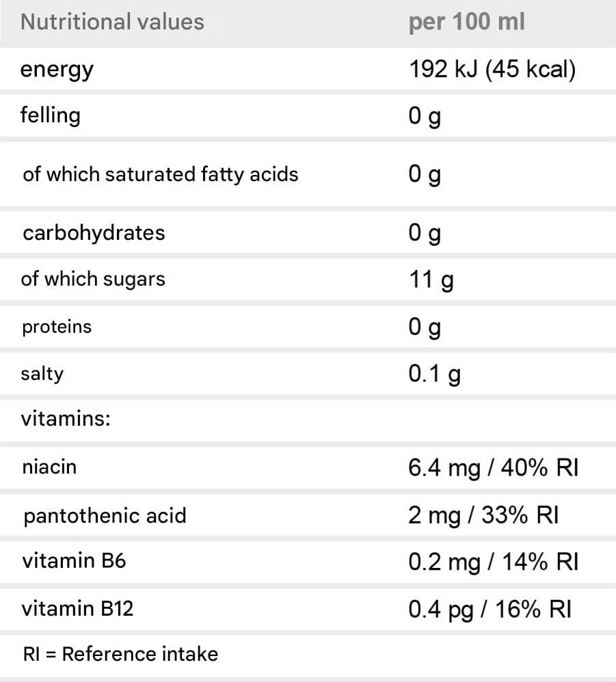The height and width of the screenshot is (682, 616).
Task: Click the salty row label
Action: pos(42,374)
